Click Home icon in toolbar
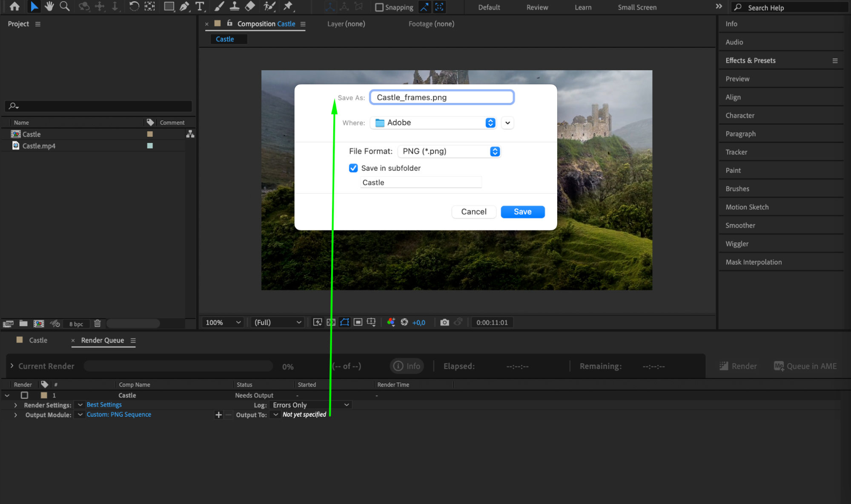 pyautogui.click(x=14, y=6)
